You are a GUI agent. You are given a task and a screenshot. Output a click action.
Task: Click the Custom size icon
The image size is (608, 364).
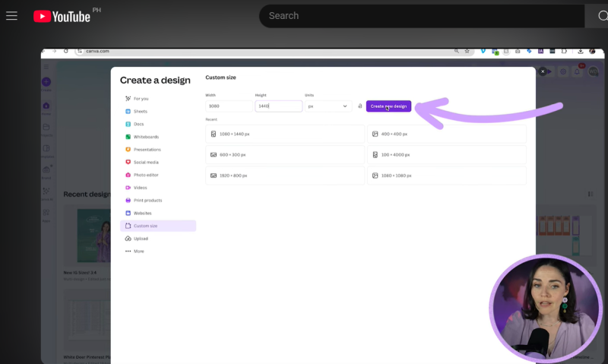128,226
